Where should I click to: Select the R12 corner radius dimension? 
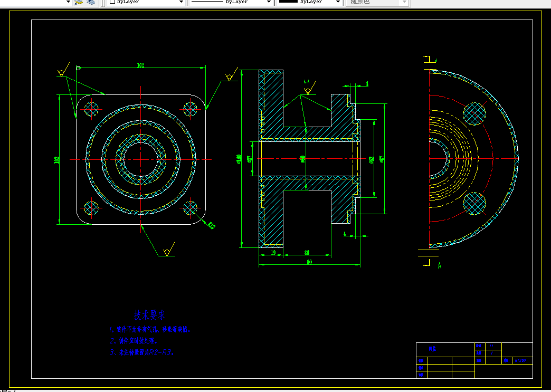click(x=211, y=225)
